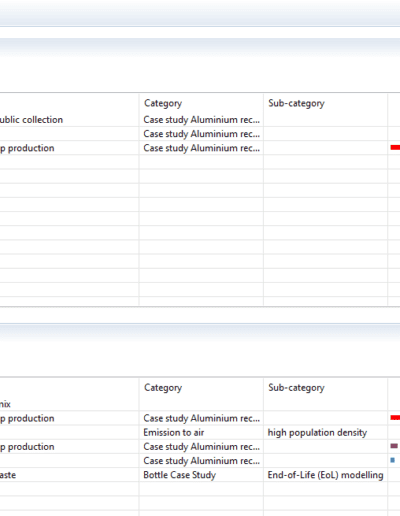This screenshot has height=516, width=400.
Task: Select the row ending in 'aste'
Action: click(200, 475)
